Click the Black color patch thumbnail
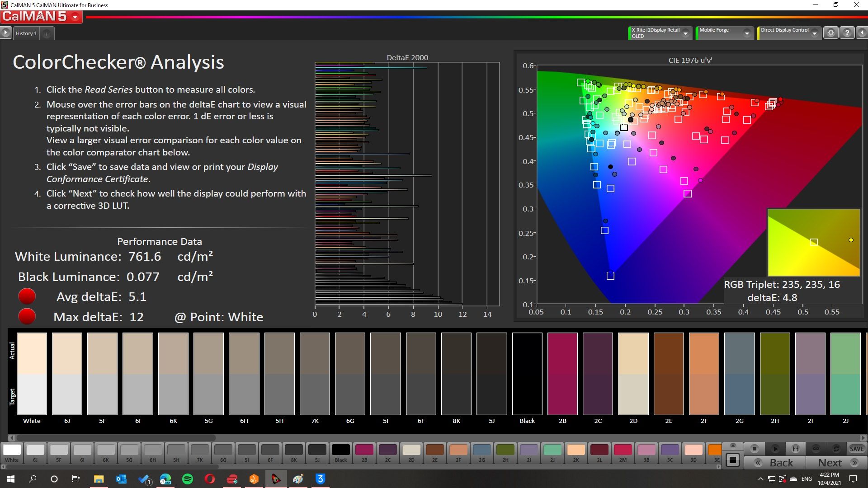 (x=340, y=452)
